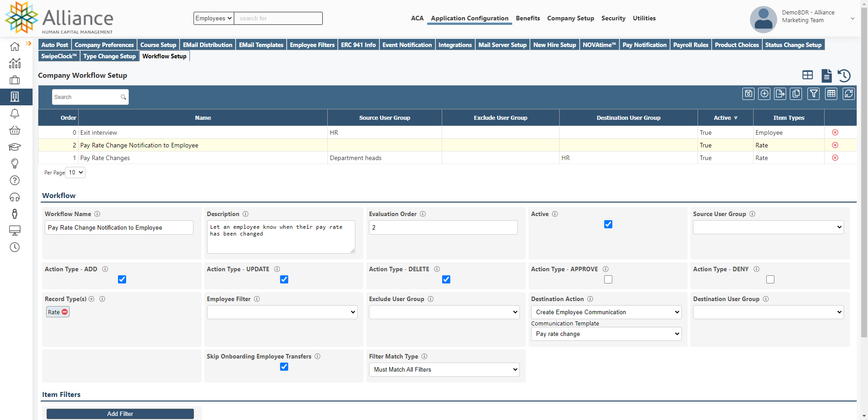This screenshot has height=420, width=868.
Task: Open the Company Setup menu
Action: (x=571, y=19)
